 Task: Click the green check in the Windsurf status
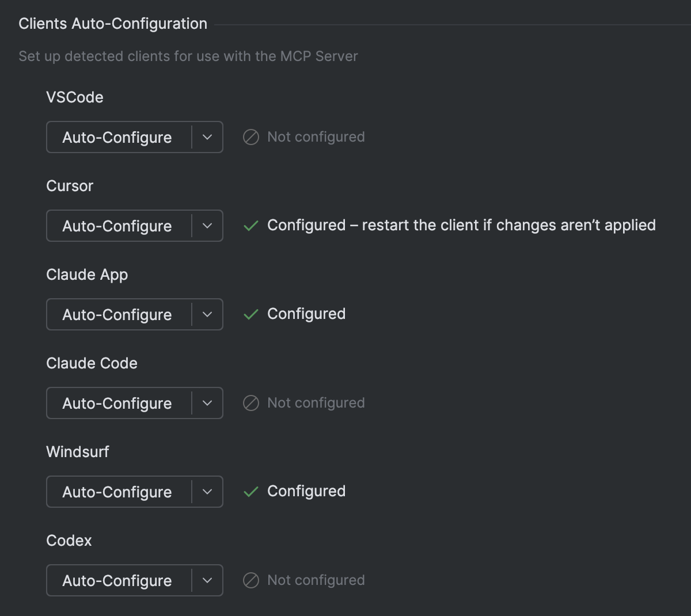(251, 492)
